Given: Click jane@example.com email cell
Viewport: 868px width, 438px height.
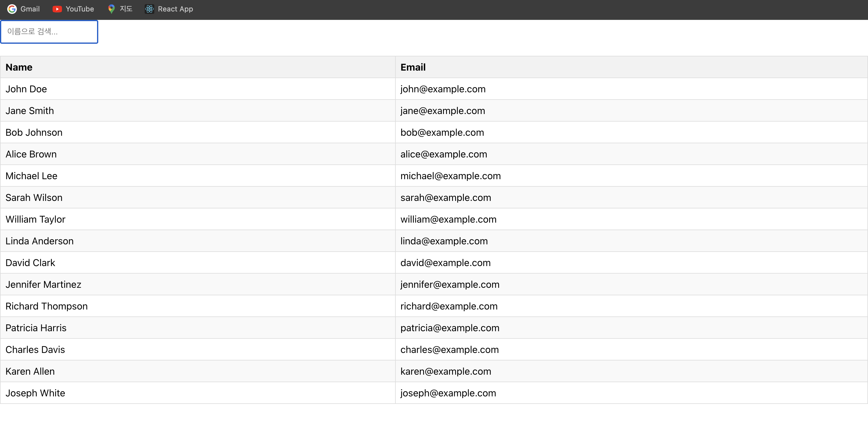Looking at the screenshot, I should (442, 111).
